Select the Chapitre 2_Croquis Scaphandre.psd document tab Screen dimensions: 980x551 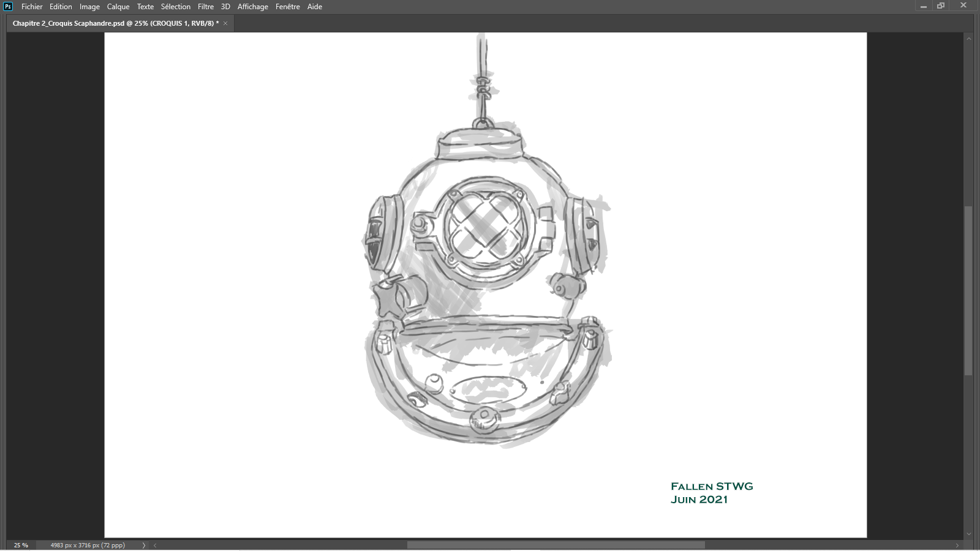tap(115, 23)
